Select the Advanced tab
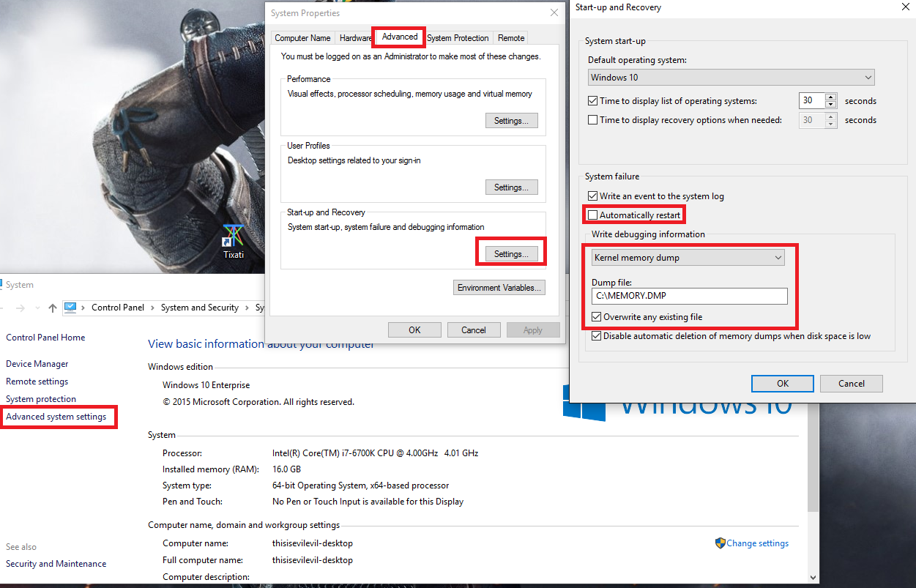Viewport: 916px width, 588px height. tap(400, 37)
